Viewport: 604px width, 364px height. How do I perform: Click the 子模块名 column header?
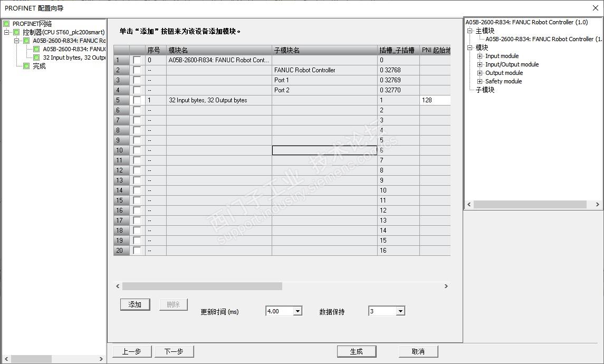coord(324,50)
